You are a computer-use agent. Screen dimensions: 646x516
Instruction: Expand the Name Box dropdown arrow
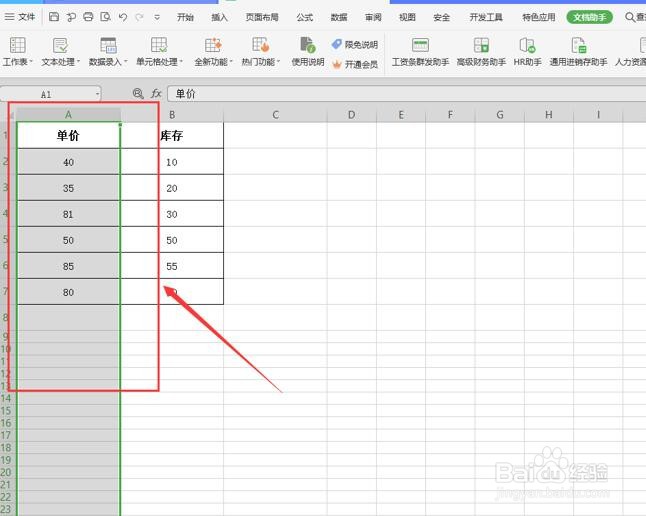[x=97, y=94]
